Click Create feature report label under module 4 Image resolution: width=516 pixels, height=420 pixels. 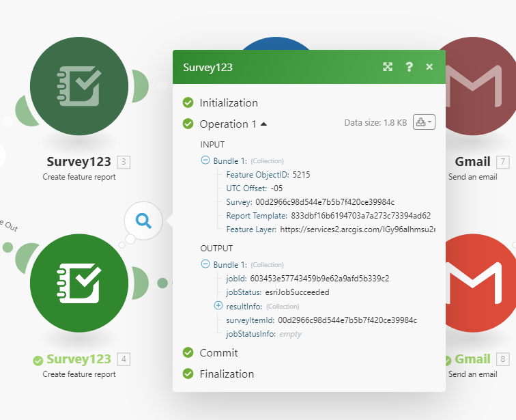(x=79, y=374)
